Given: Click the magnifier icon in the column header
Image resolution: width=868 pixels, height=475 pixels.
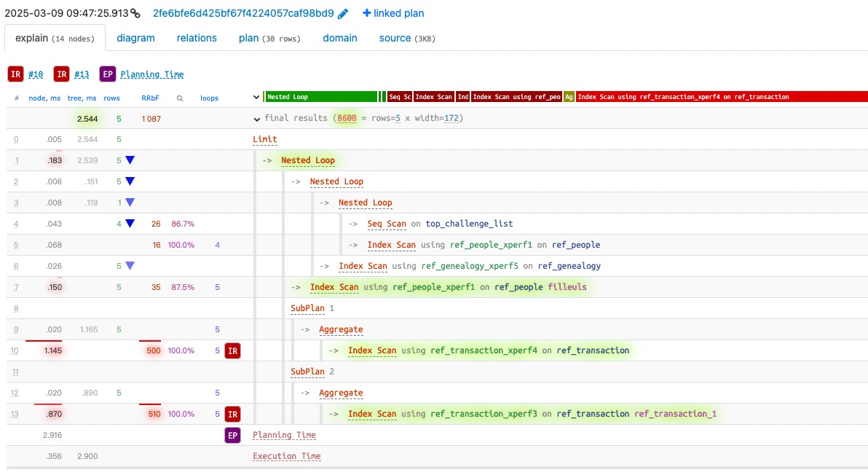Looking at the screenshot, I should click(180, 98).
